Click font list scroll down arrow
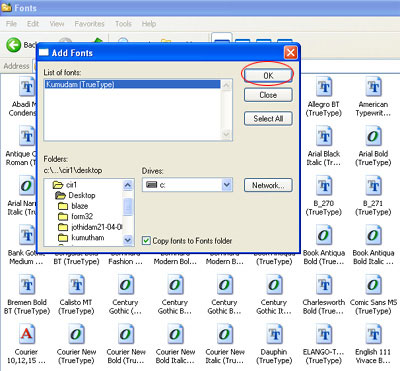The width and height of the screenshot is (400, 371). click(226, 134)
